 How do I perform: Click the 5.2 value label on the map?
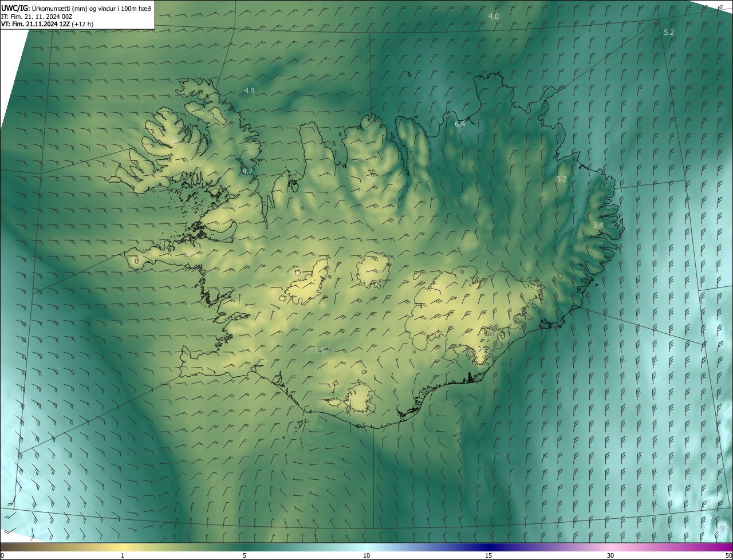coord(669,33)
